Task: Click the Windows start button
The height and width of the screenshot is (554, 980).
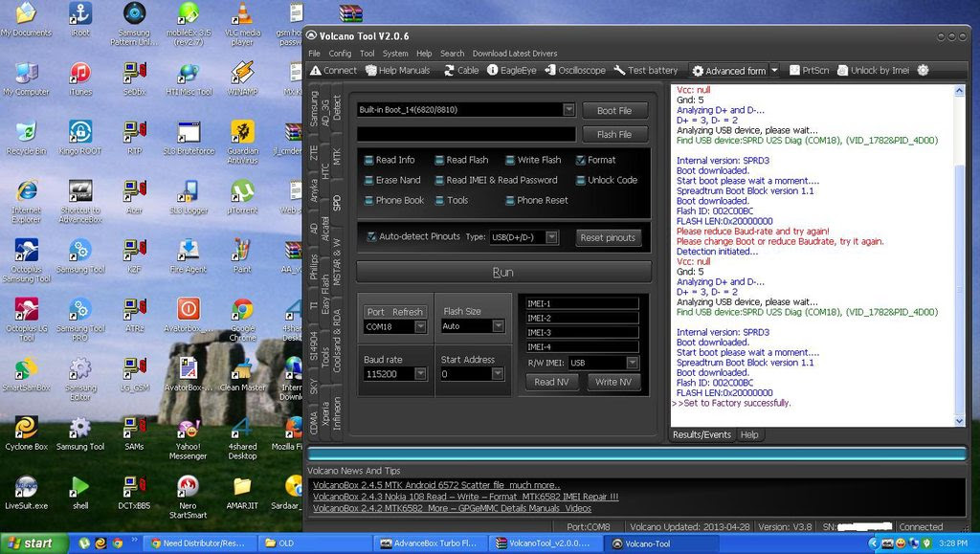Action: [33, 543]
